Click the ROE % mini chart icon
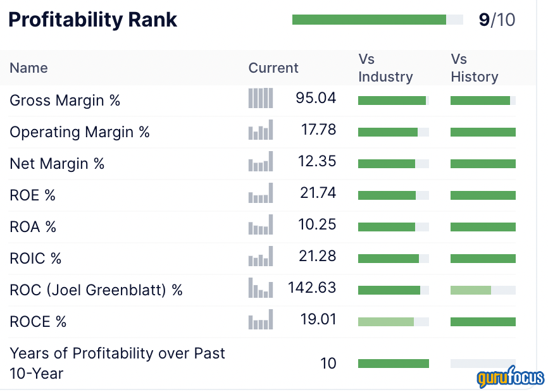This screenshot has width=548, height=392. (261, 193)
